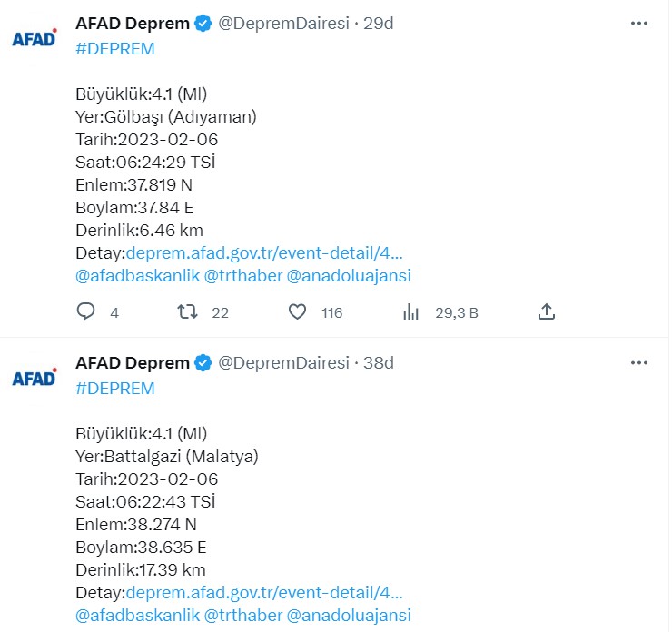Screen dimensions: 672x632
Task: Open more options for the 38d tweet
Action: [x=639, y=363]
